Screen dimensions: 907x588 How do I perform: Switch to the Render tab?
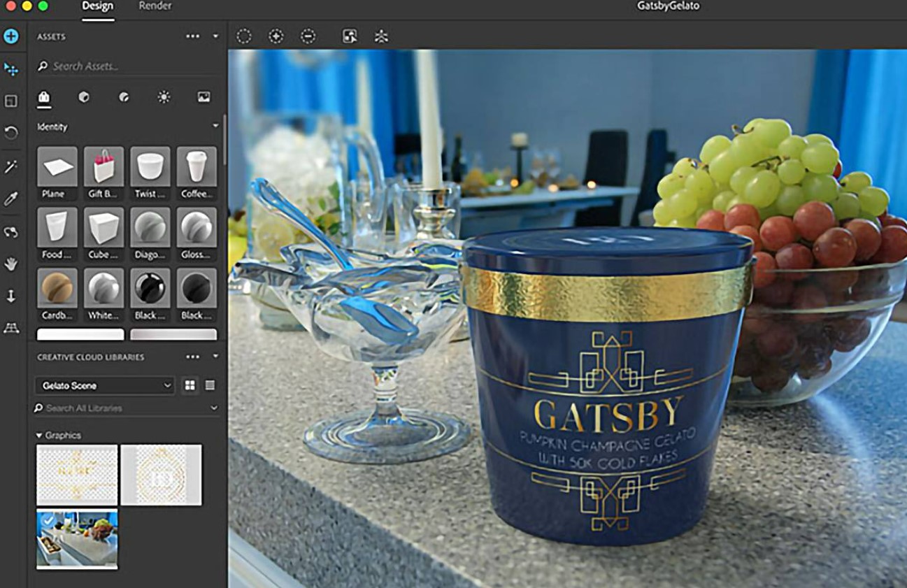point(155,6)
